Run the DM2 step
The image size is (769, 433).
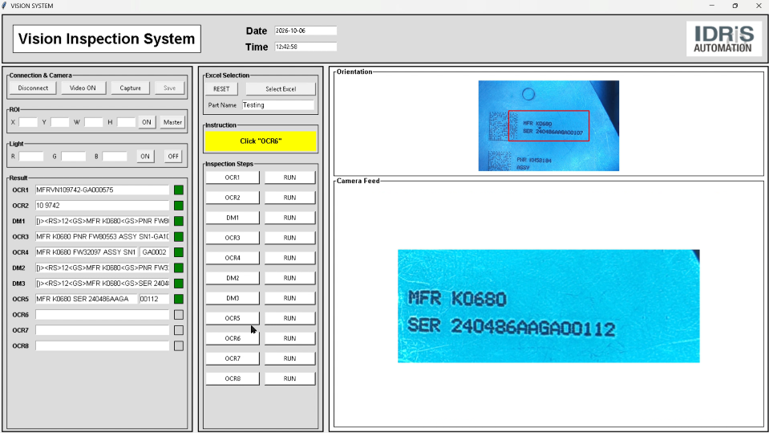pyautogui.click(x=290, y=278)
